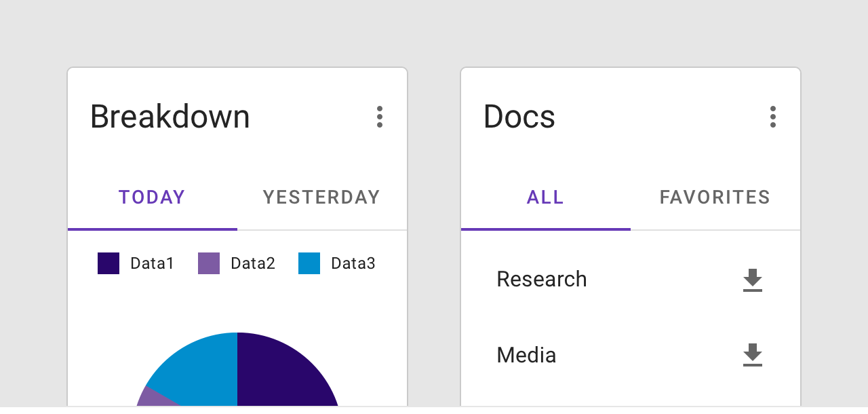Select the dark purple pie slice
868x414 pixels.
(x=285, y=373)
